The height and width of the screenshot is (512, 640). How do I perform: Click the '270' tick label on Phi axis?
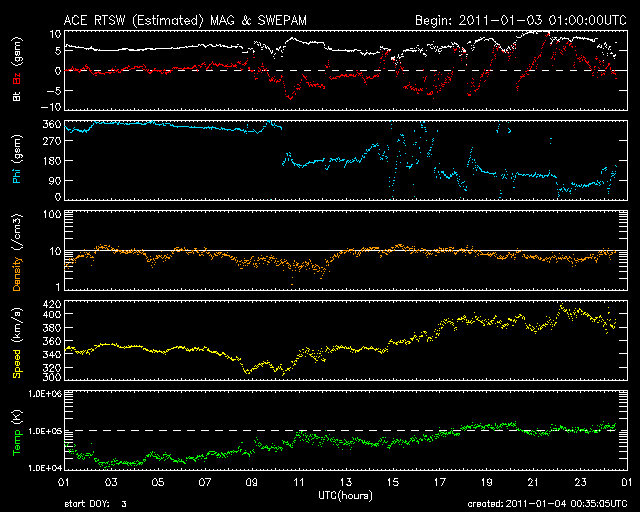tap(52, 141)
